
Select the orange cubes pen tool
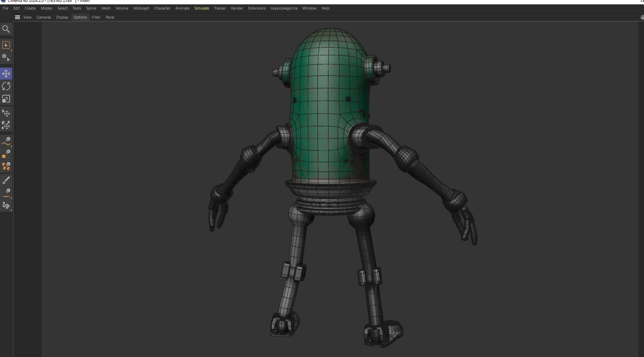tap(6, 167)
